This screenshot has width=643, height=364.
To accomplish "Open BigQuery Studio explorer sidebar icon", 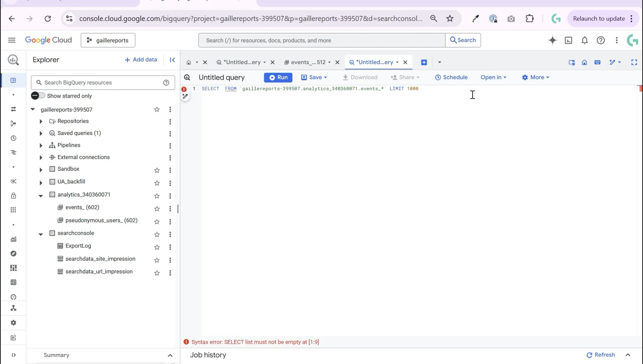I will [13, 80].
